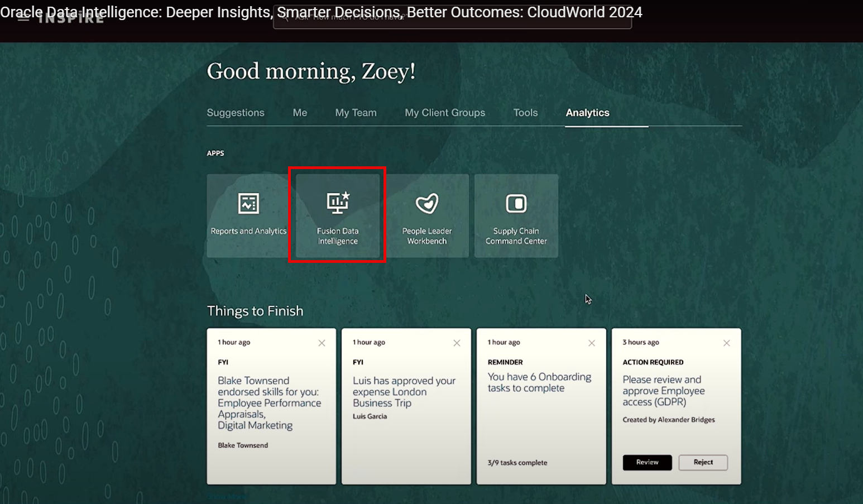Click the 'REMINDER' label

click(x=505, y=362)
